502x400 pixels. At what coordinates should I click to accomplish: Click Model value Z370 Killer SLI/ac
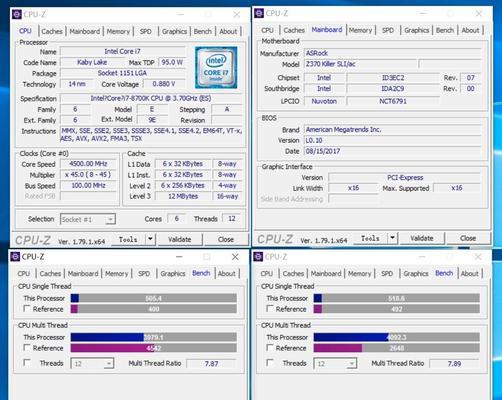click(360, 64)
